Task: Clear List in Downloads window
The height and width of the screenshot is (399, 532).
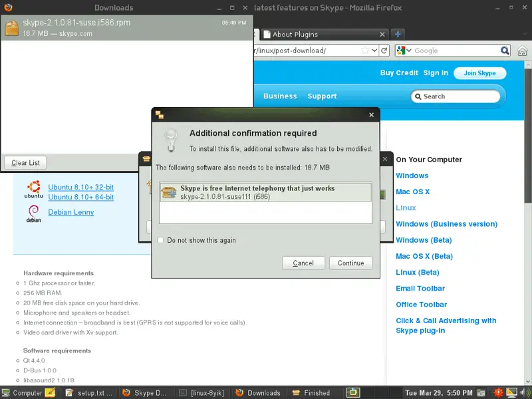Action: (x=25, y=163)
